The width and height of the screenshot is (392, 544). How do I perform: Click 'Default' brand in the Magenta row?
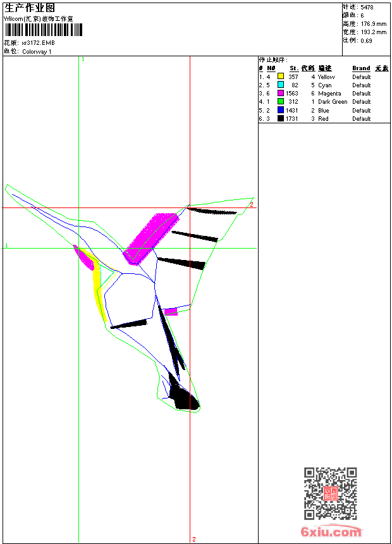point(362,94)
